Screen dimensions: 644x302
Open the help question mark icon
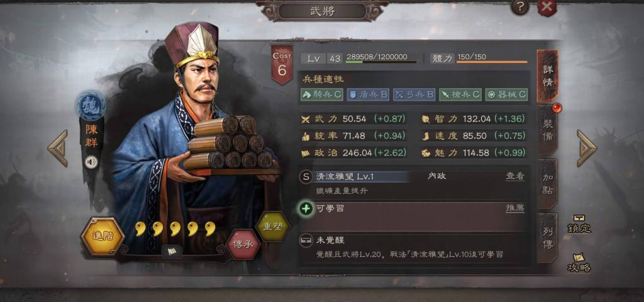[520, 7]
